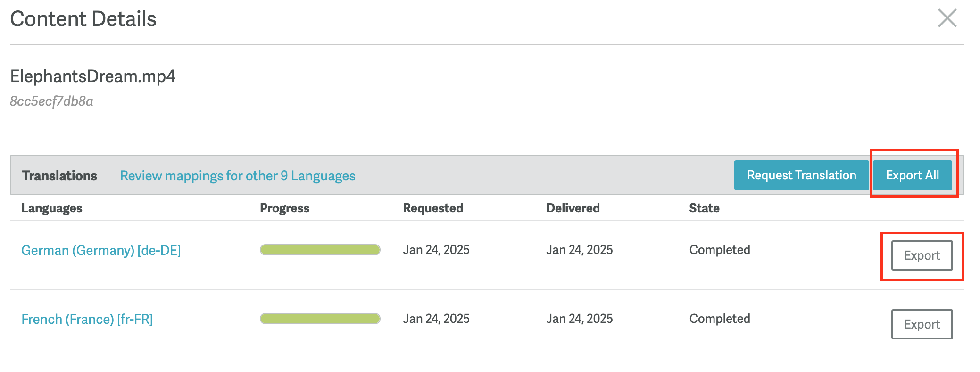This screenshot has height=372, width=980.
Task: Click the Translations section label
Action: click(59, 176)
